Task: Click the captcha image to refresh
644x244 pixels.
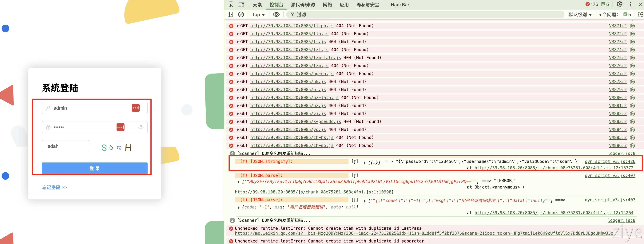Action: (117, 147)
